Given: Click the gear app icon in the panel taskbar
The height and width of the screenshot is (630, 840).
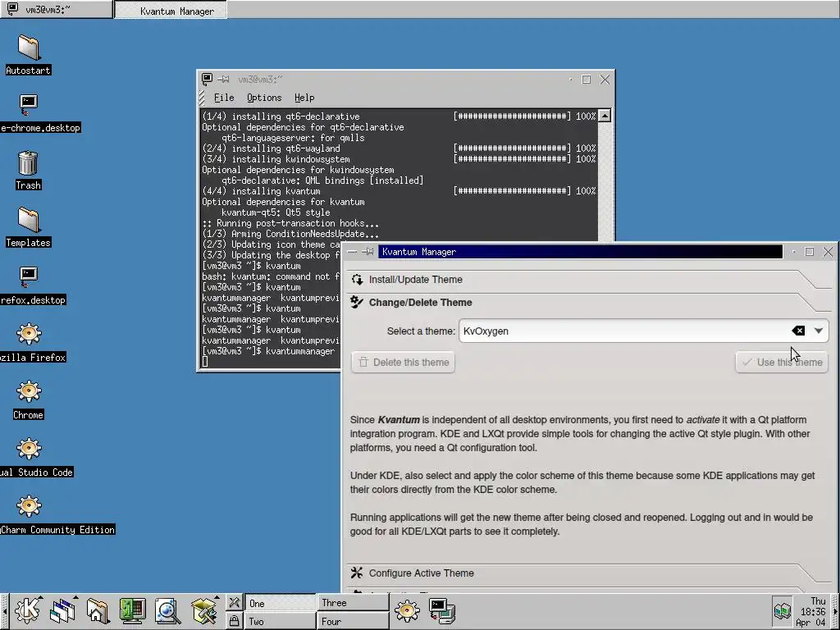Looking at the screenshot, I should (407, 610).
